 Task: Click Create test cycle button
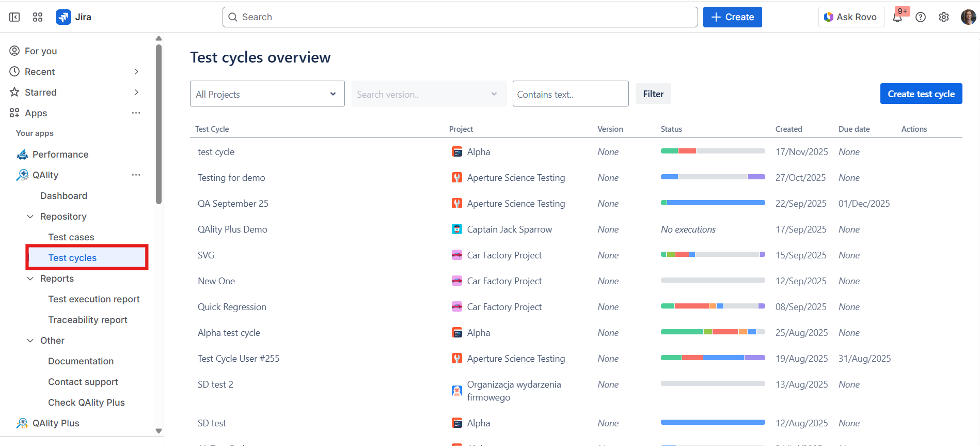click(x=921, y=94)
